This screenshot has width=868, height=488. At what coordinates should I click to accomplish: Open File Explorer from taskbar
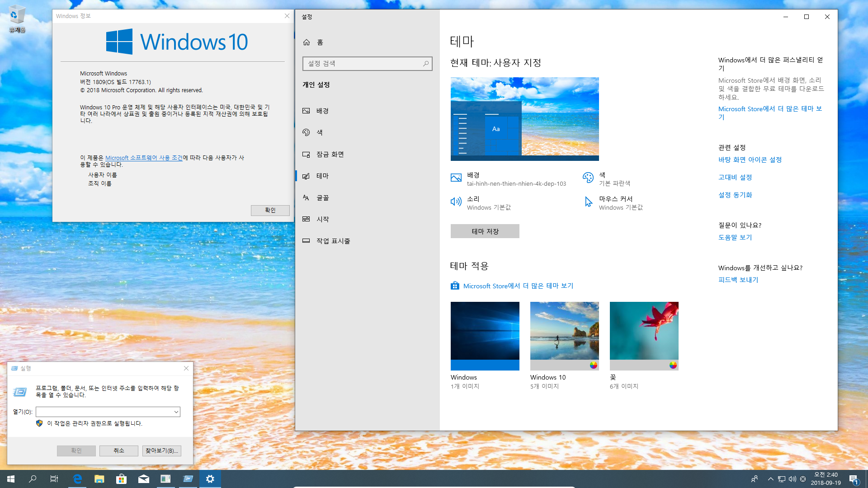(x=99, y=479)
